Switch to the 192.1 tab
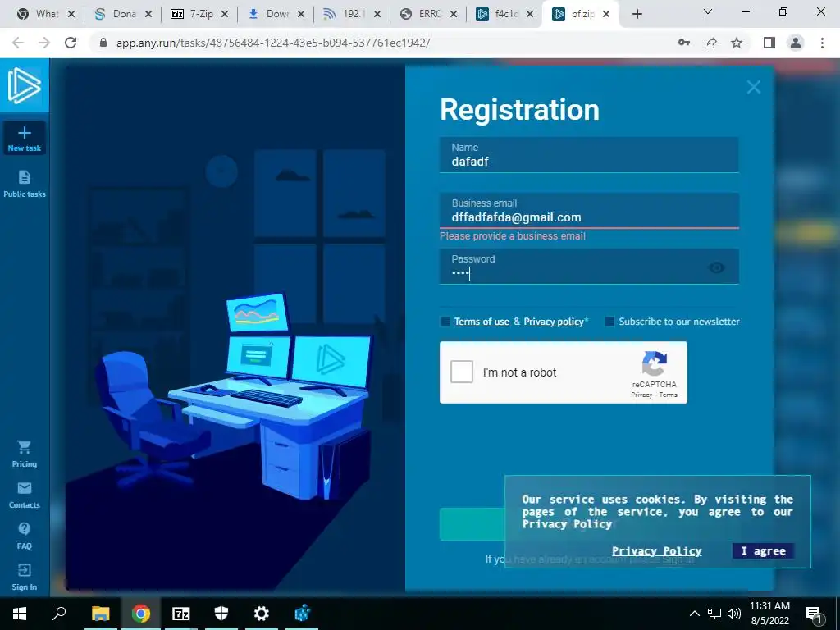The image size is (840, 630). pos(354,14)
